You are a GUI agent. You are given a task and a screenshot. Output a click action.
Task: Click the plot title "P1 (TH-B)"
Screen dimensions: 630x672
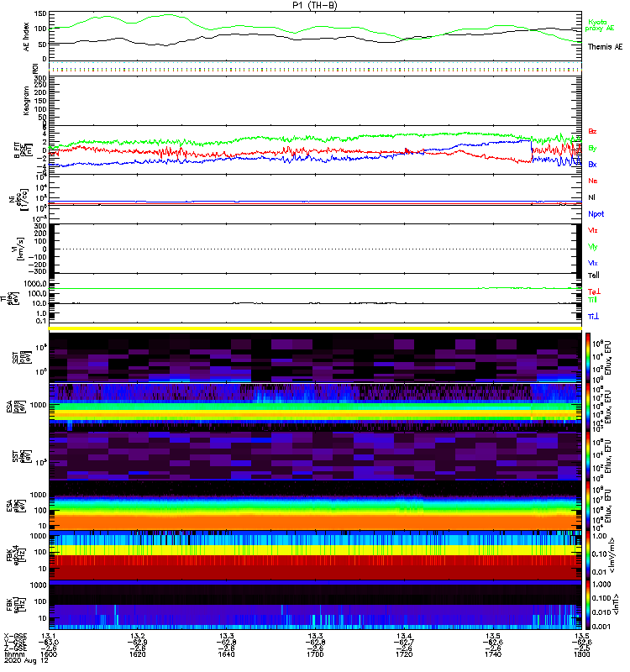(x=314, y=5)
